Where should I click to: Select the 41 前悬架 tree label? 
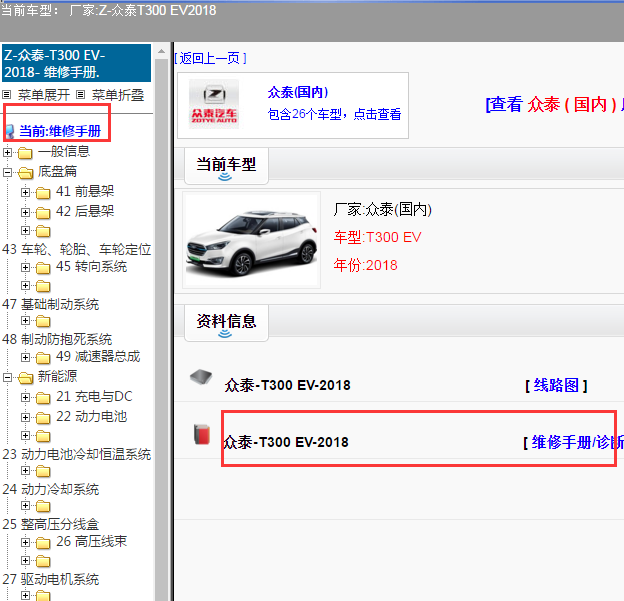pos(85,191)
